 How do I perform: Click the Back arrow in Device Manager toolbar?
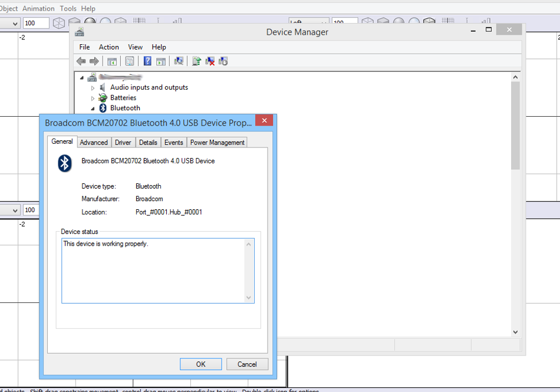tap(81, 61)
